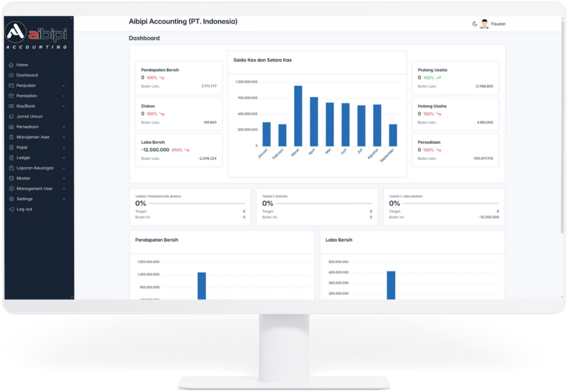
Task: Click the Fauzan user avatar
Action: point(484,24)
